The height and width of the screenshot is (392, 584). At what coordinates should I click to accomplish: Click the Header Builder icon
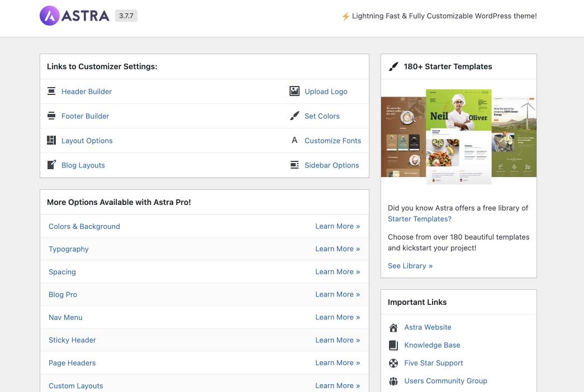pyautogui.click(x=51, y=90)
